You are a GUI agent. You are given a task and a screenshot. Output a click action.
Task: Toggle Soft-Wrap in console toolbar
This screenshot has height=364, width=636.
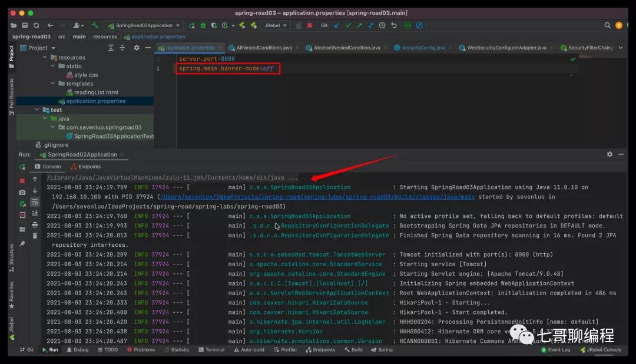35,201
